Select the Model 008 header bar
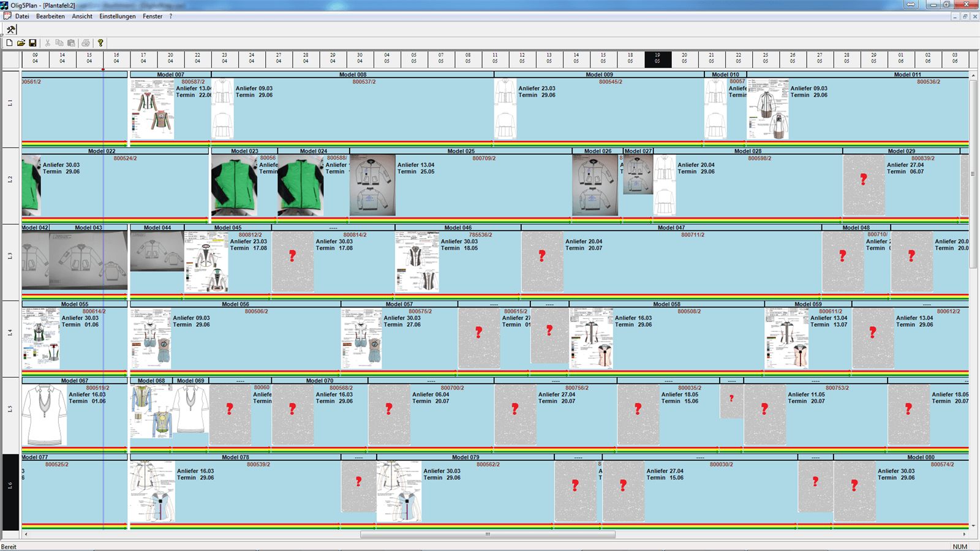Viewport: 980px width, 551px height. click(x=353, y=75)
